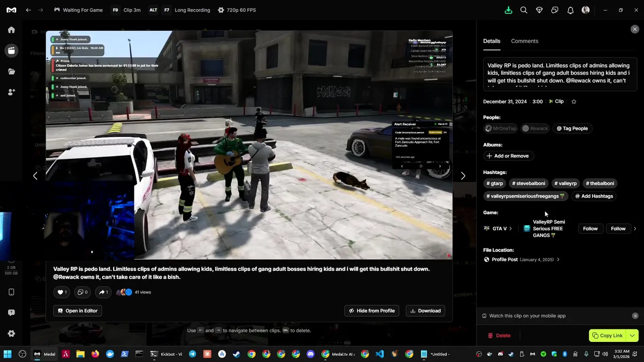Open the chat messages icon in header
Viewport: 644px width, 362px height.
(x=555, y=10)
